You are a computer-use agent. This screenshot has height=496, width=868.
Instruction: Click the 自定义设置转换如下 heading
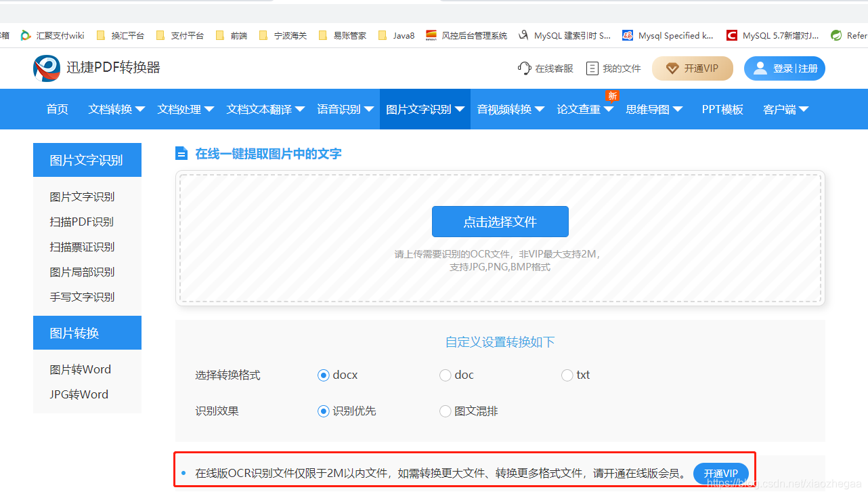tap(500, 342)
